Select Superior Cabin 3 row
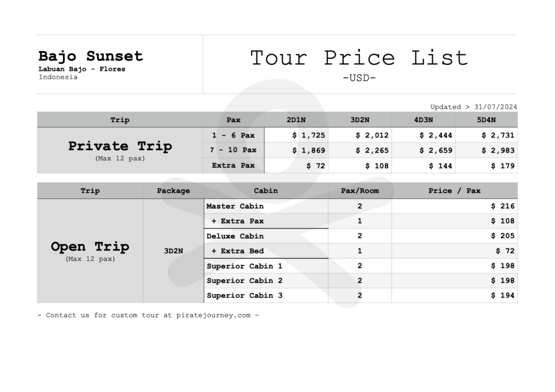Image resolution: width=555 pixels, height=392 pixels. [x=360, y=296]
